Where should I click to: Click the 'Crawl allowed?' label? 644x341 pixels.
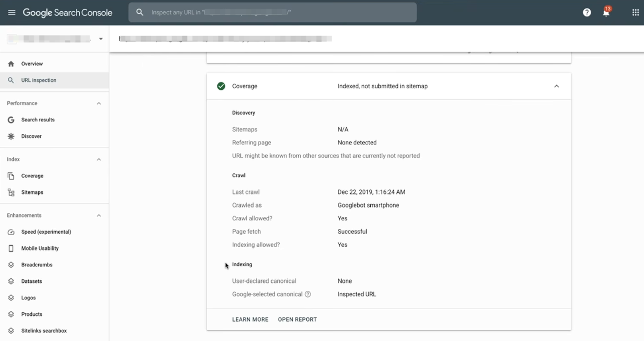pos(252,218)
